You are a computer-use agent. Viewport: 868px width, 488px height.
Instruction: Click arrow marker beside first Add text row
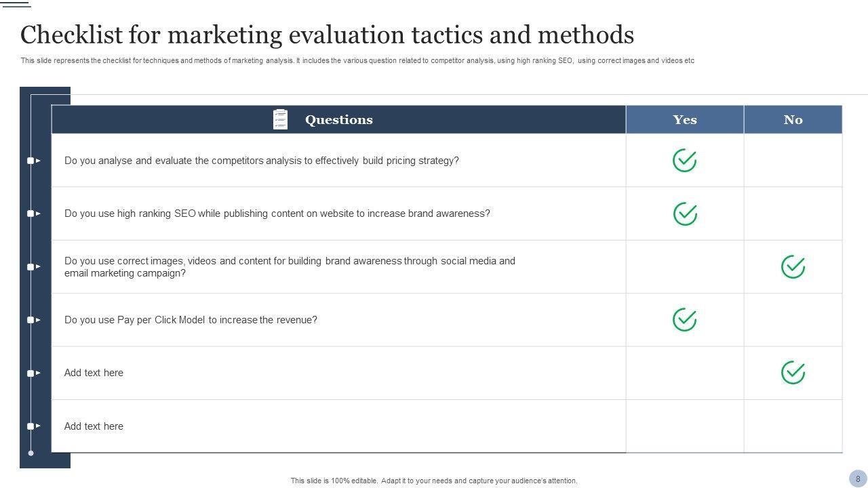33,373
